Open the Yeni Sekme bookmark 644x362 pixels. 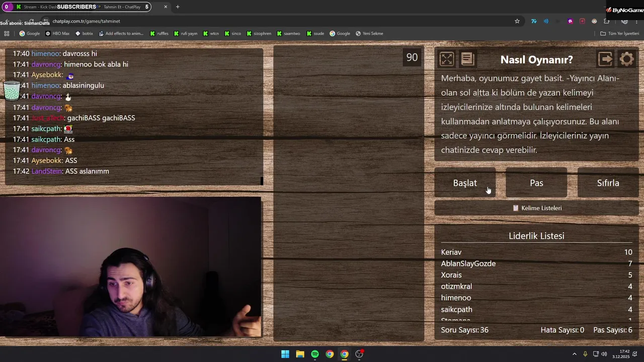(369, 34)
